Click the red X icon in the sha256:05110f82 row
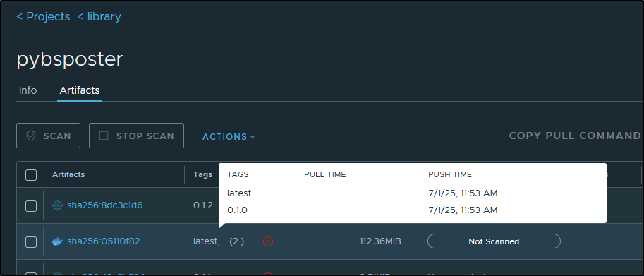The width and height of the screenshot is (644, 276). [268, 241]
